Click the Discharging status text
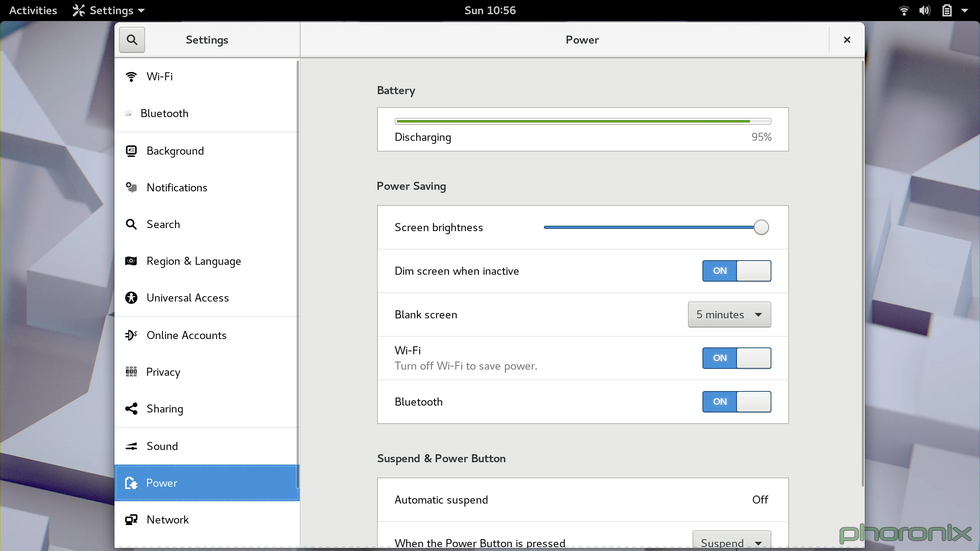980x551 pixels. coord(423,137)
